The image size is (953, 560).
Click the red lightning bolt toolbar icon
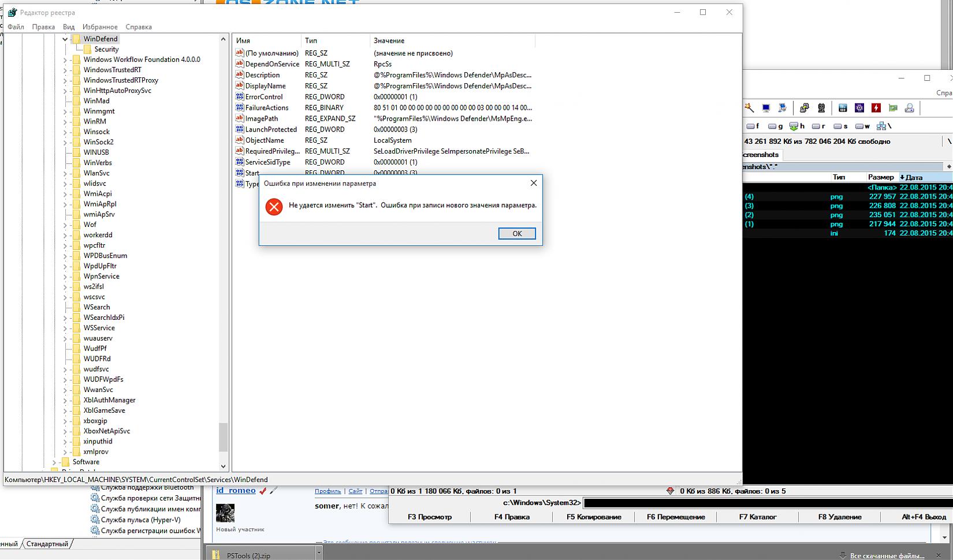tap(876, 108)
